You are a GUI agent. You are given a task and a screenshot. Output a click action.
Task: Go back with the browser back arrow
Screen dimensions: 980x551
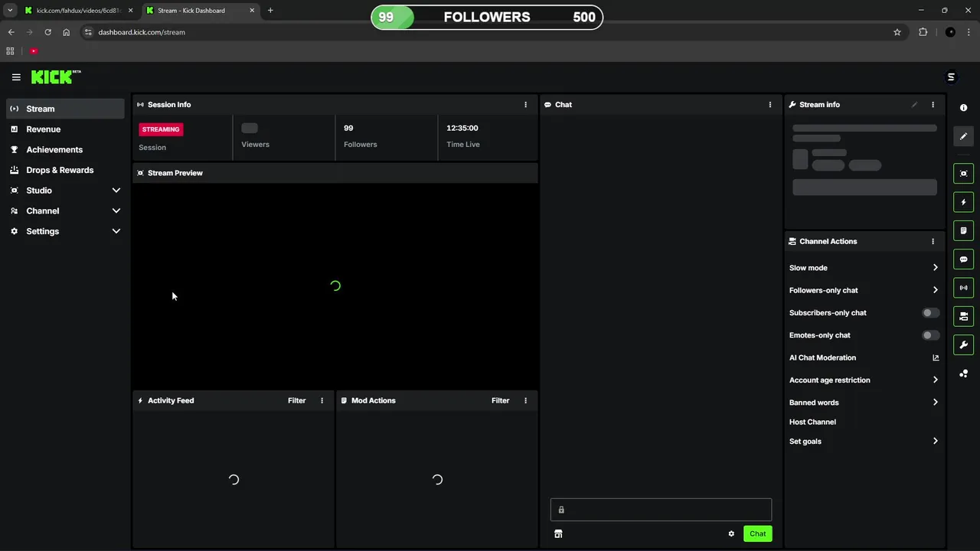[11, 32]
